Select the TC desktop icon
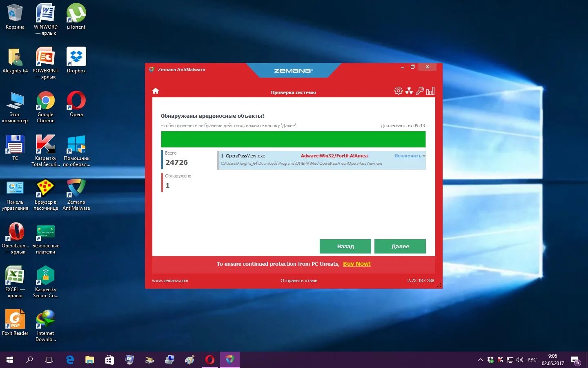 coord(15,148)
